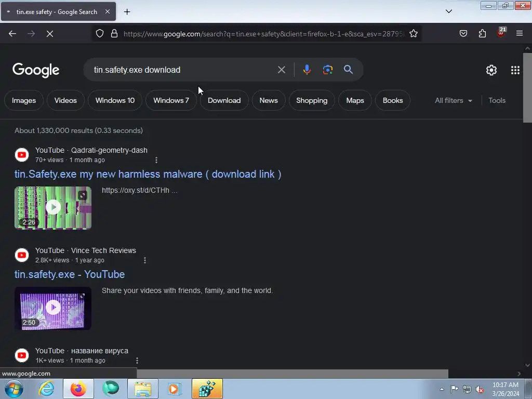This screenshot has height=399, width=532.
Task: Open the Firefox hamburger menu
Action: pyautogui.click(x=520, y=34)
